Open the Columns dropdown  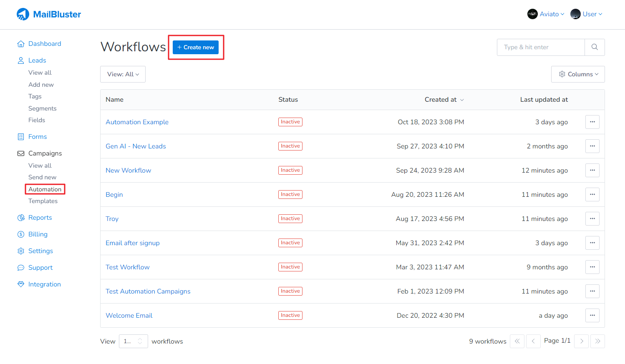point(578,74)
